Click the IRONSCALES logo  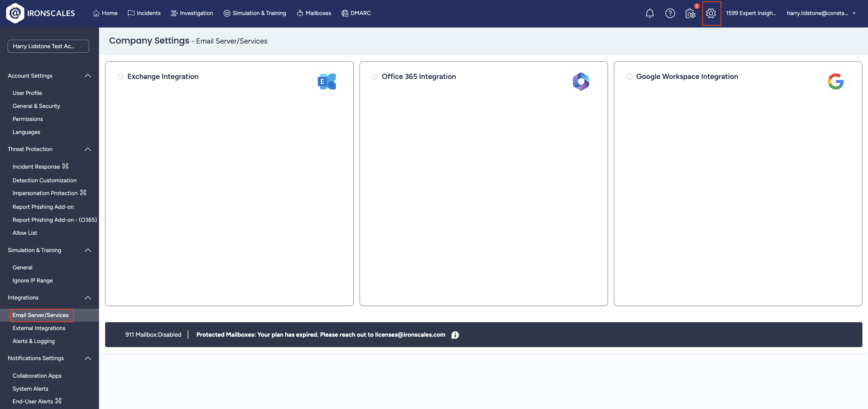point(40,13)
